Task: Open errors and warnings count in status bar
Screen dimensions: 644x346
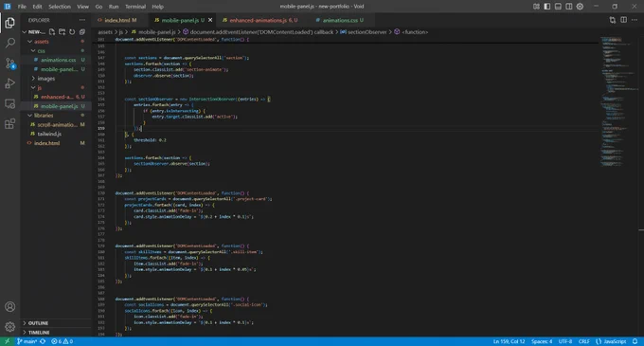Action: [62, 341]
